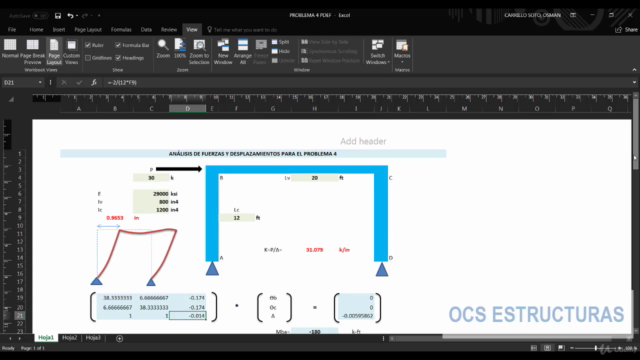Confirm formula entry with checkmark
Screen dimensions: 640x360
[79, 82]
